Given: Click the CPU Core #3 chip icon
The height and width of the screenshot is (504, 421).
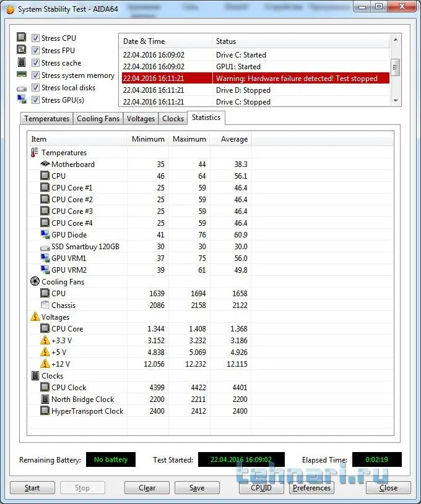Looking at the screenshot, I should [x=45, y=211].
